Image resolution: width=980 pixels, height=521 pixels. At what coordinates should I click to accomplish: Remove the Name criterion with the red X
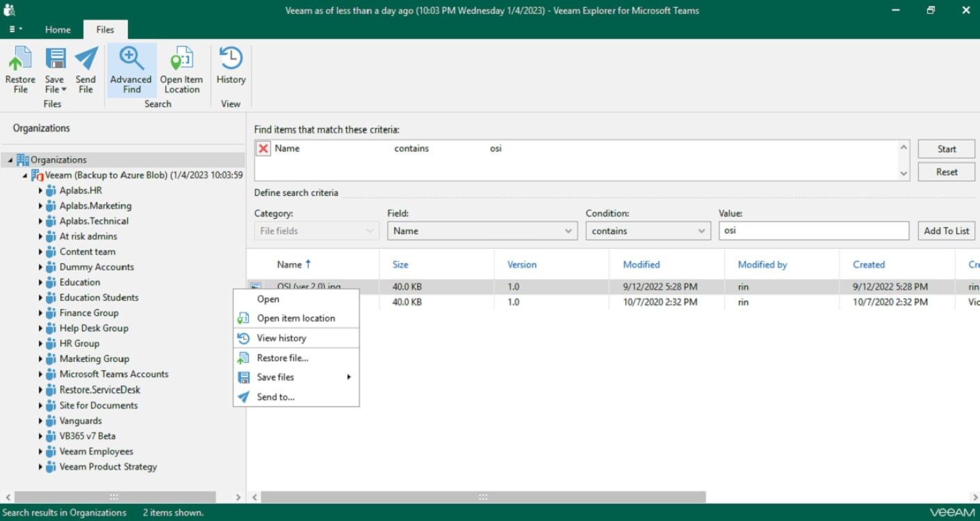coord(263,149)
